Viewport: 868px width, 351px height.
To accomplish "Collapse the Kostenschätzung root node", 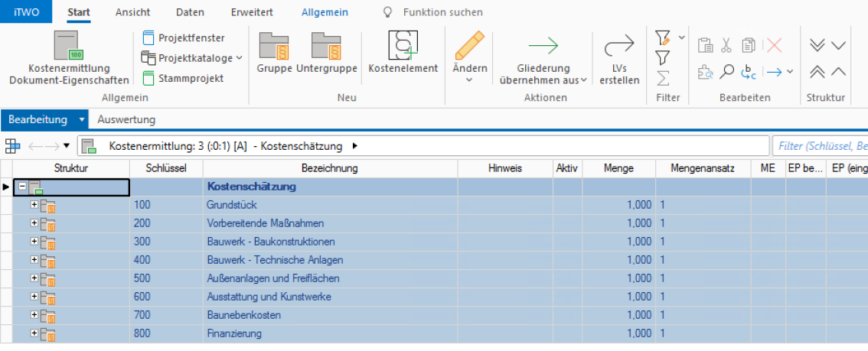I will [23, 187].
